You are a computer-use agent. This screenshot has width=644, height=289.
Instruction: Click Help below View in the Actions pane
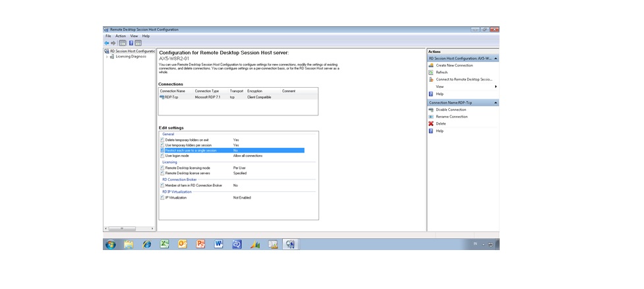(x=440, y=94)
